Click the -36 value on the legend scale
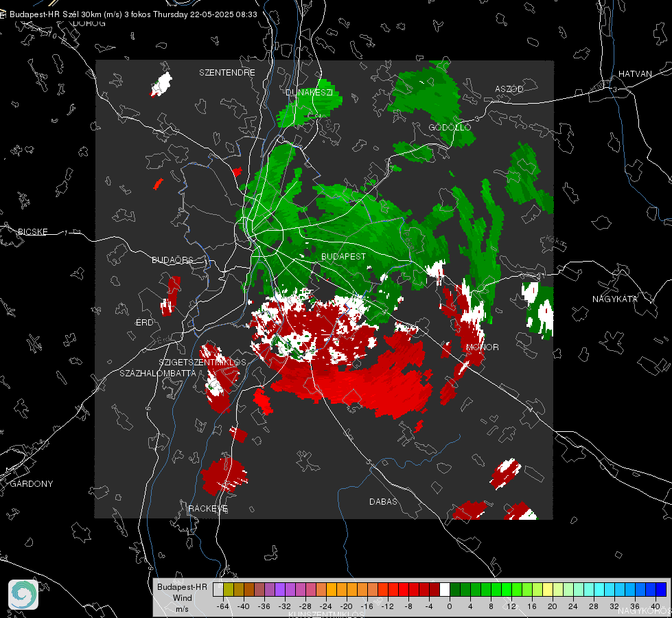Image resolution: width=672 pixels, height=618 pixels. pyautogui.click(x=264, y=606)
